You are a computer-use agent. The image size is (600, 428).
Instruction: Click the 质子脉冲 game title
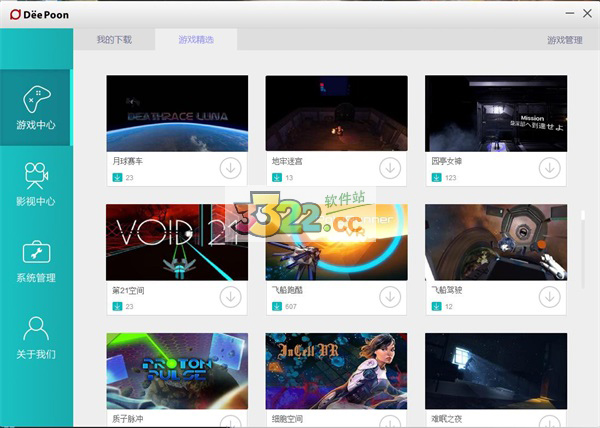127,419
